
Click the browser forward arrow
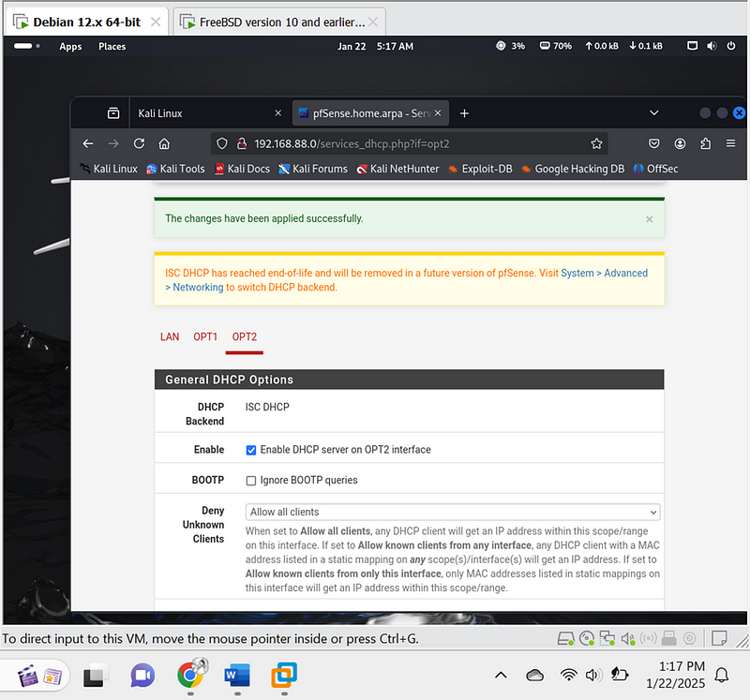pos(113,143)
